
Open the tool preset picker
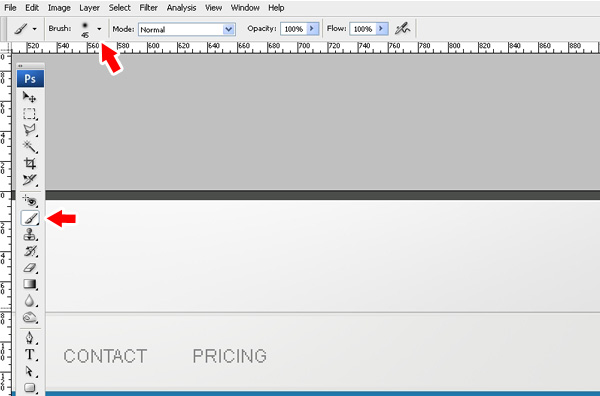pyautogui.click(x=25, y=29)
